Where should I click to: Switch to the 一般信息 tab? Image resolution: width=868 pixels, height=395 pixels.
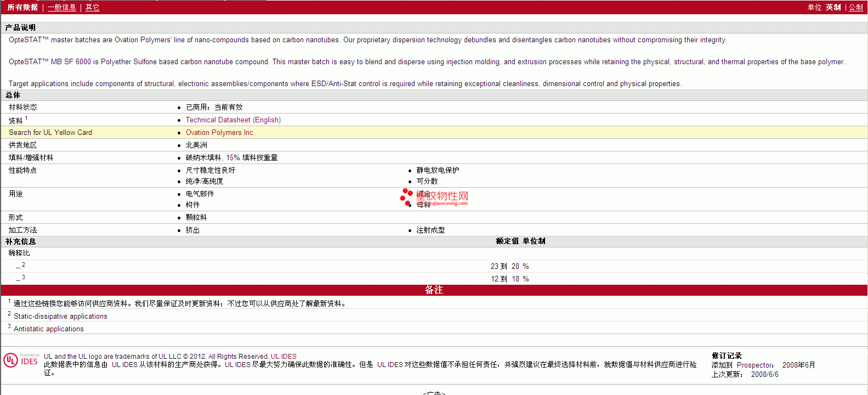point(62,7)
